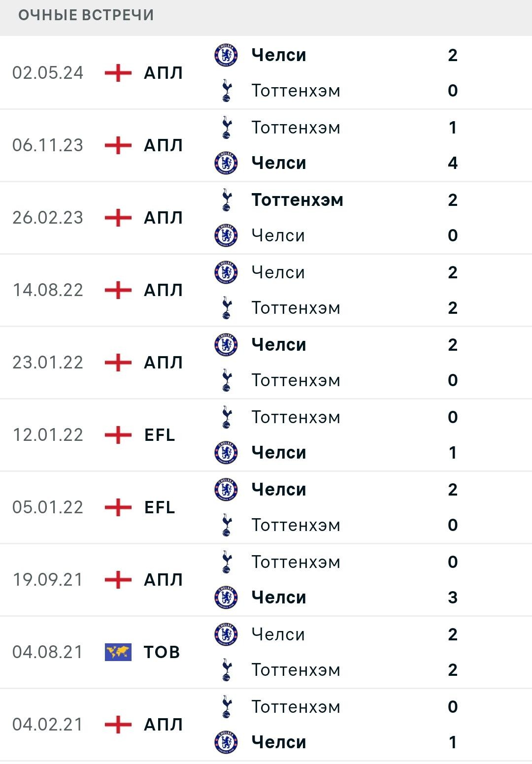Click Chelsea crest in 05.01.22 match
The height and width of the screenshot is (764, 532).
(x=226, y=490)
